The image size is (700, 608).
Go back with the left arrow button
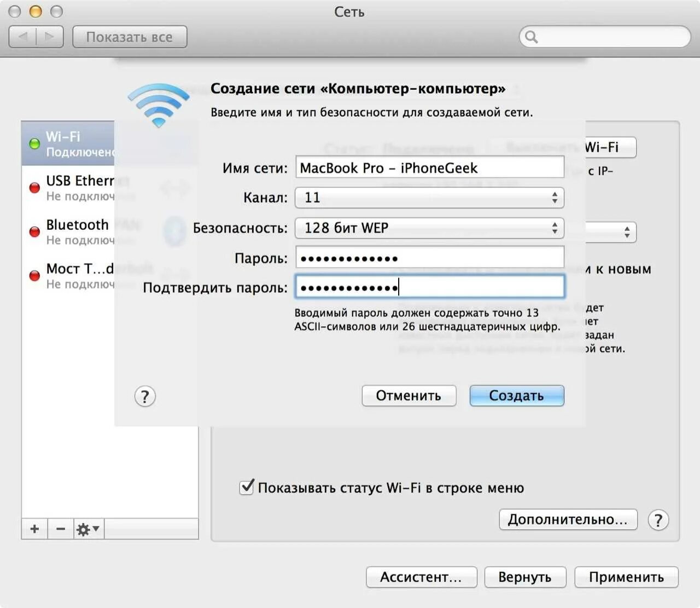click(x=23, y=37)
